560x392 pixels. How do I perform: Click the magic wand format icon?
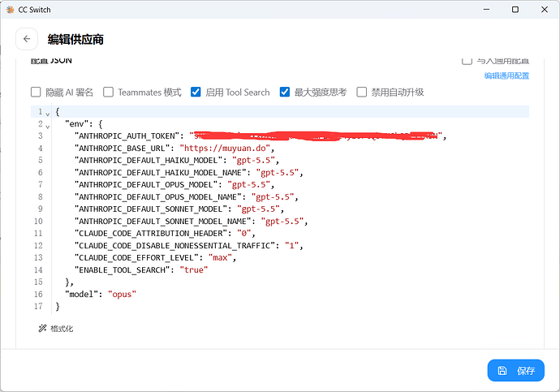point(42,328)
